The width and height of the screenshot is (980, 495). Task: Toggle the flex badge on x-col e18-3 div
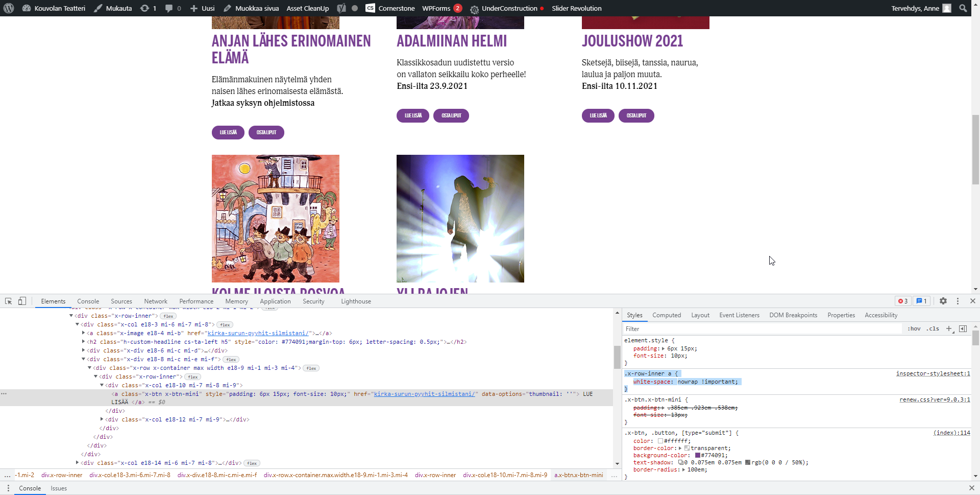[x=225, y=325]
